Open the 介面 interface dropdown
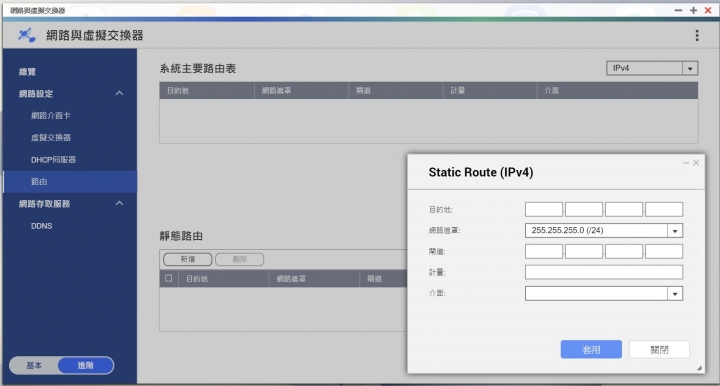720x386 pixels. (x=604, y=293)
